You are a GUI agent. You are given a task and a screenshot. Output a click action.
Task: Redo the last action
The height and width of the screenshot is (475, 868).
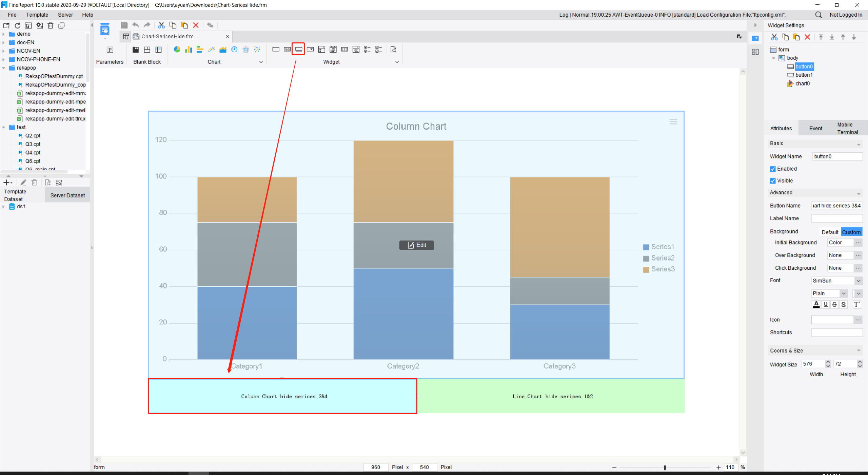147,25
